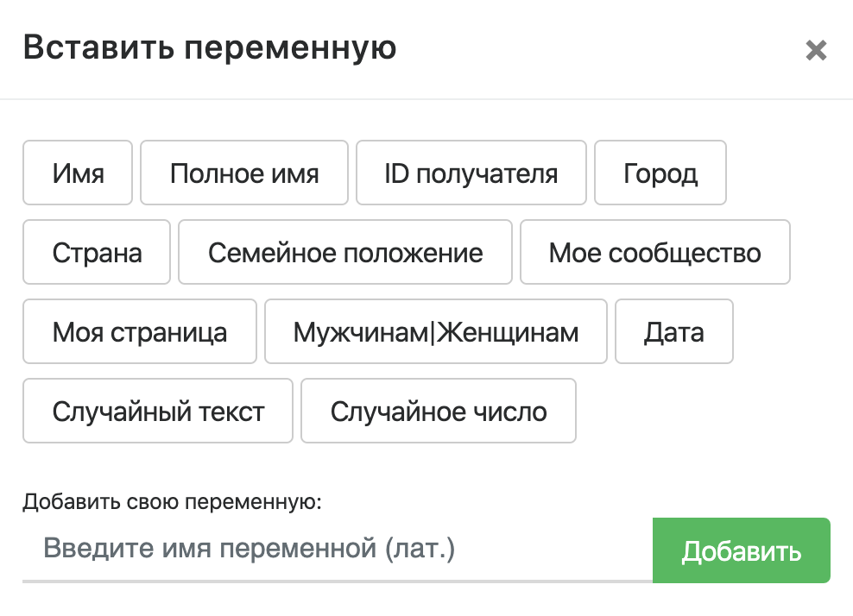Image resolution: width=853 pixels, height=616 pixels.
Task: Close the insert variable dialog
Action: pos(816,50)
